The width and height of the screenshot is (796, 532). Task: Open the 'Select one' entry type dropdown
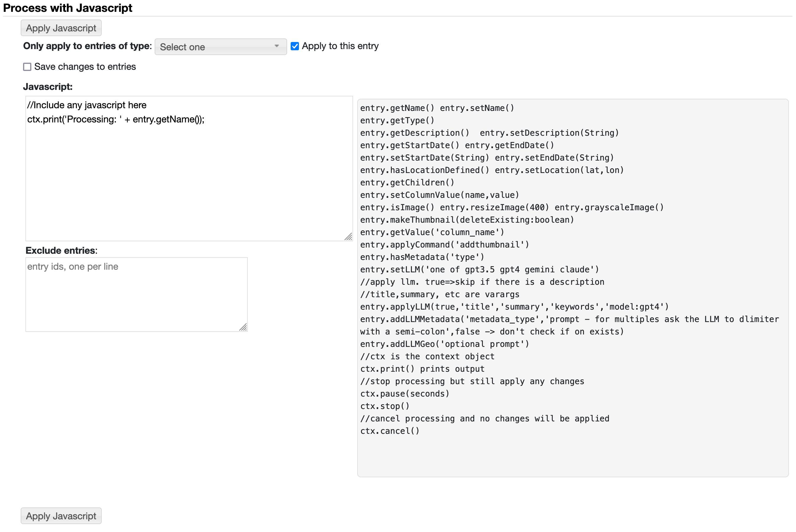click(221, 47)
